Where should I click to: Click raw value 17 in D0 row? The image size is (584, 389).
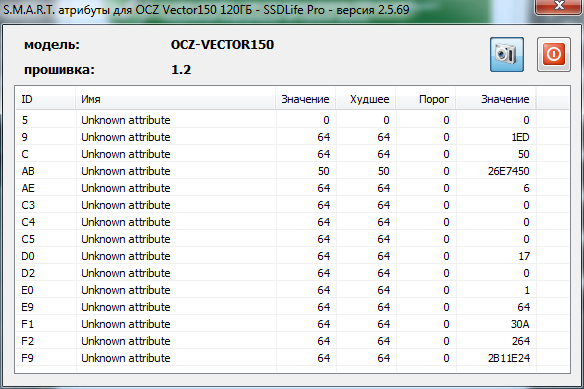[524, 256]
